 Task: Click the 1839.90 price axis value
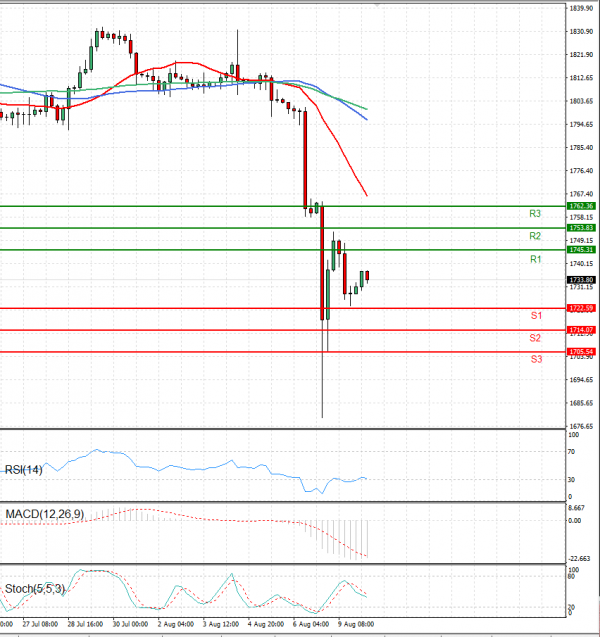(x=581, y=8)
